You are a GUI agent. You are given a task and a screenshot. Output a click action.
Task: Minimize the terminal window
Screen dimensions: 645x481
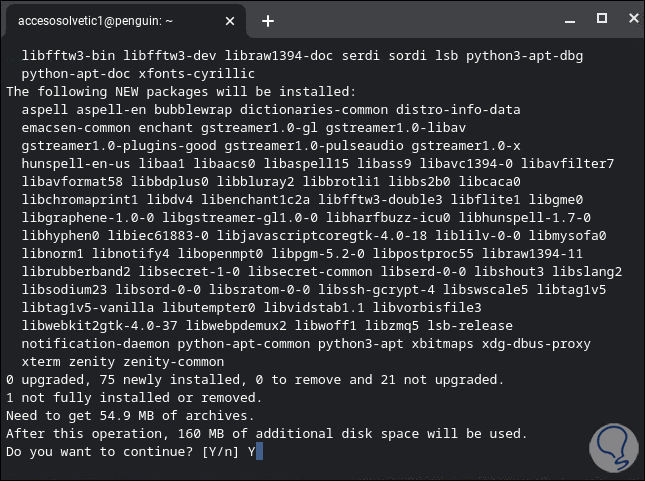572,18
